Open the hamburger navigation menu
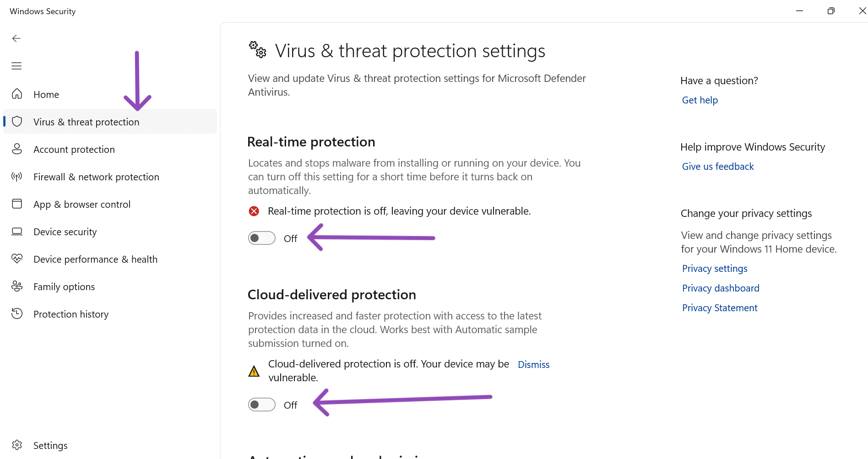 pos(16,66)
